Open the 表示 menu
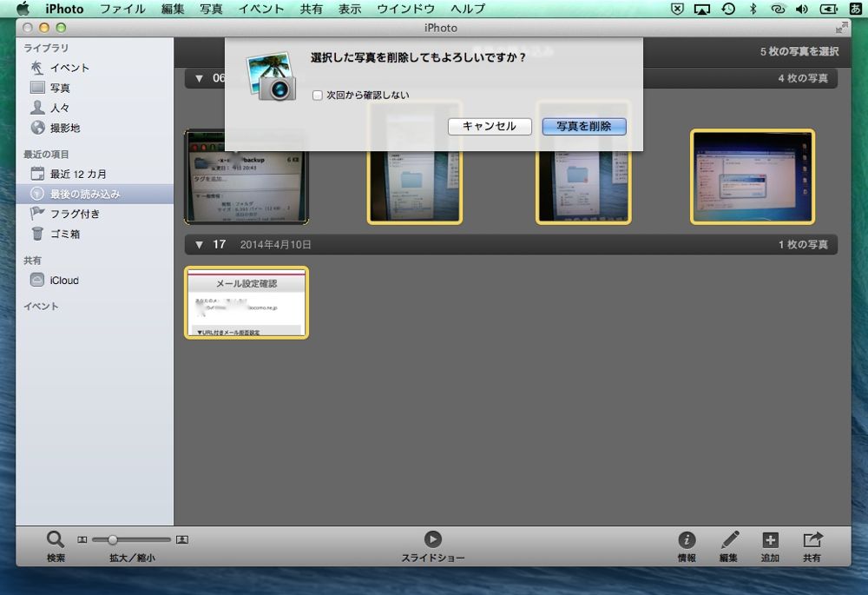 350,9
